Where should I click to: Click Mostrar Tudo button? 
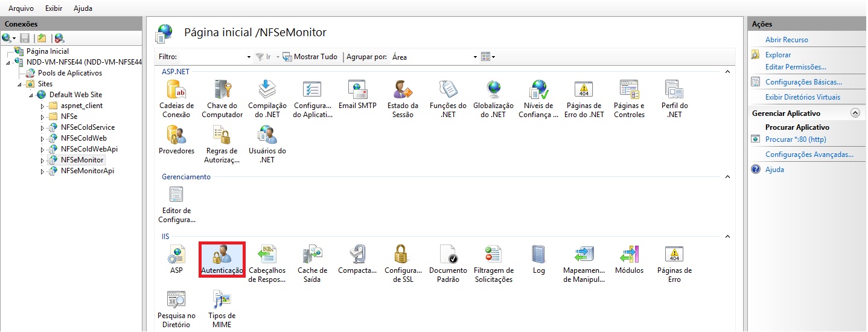click(x=310, y=57)
